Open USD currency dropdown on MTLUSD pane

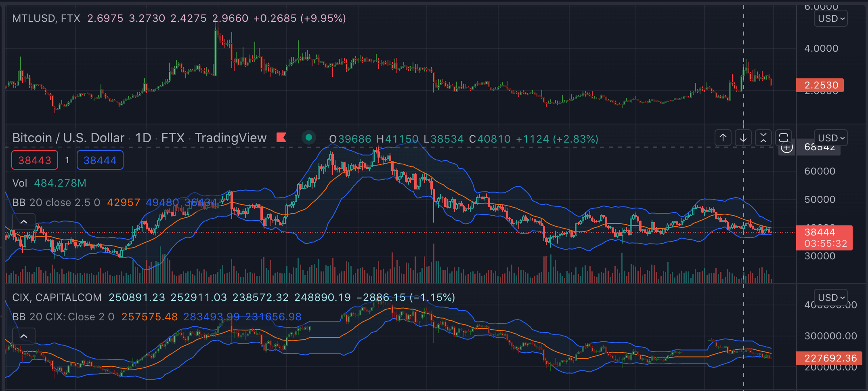(x=831, y=19)
